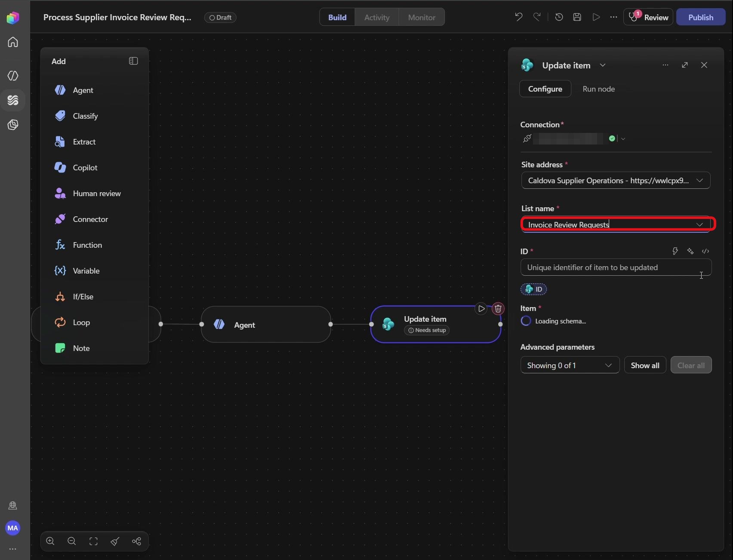Screen dimensions: 733x560
Task: Open the Showing 0 of 1 dropdown
Action: [570, 365]
